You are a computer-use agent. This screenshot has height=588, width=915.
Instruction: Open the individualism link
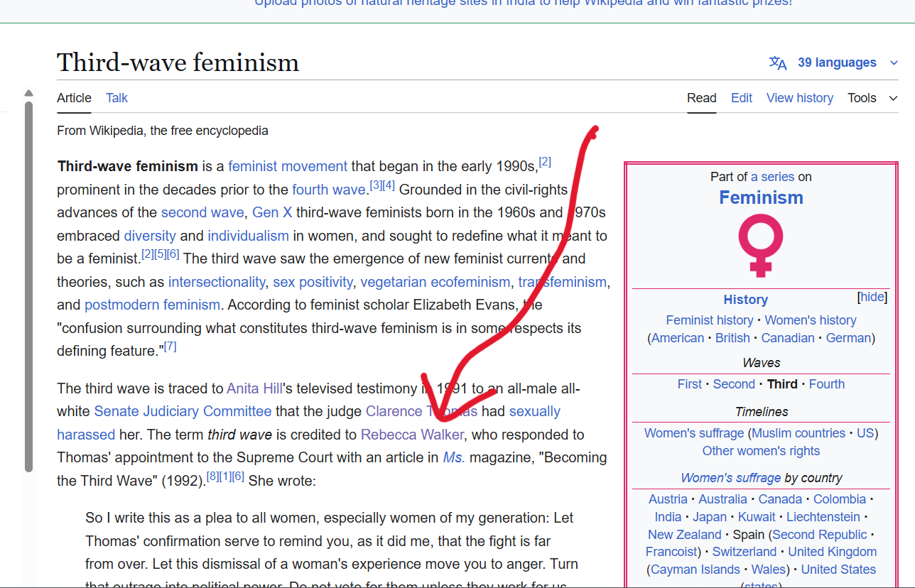249,236
